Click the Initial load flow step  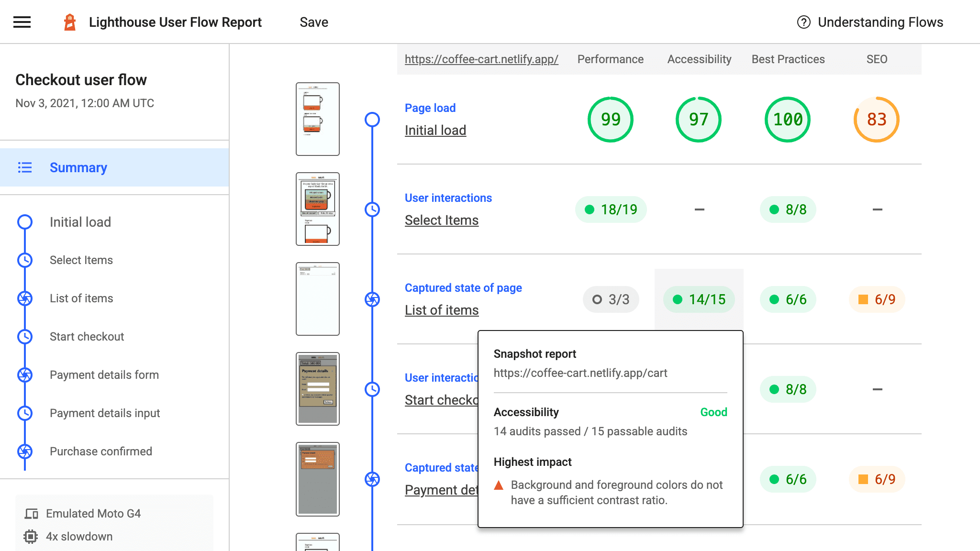[x=81, y=221]
